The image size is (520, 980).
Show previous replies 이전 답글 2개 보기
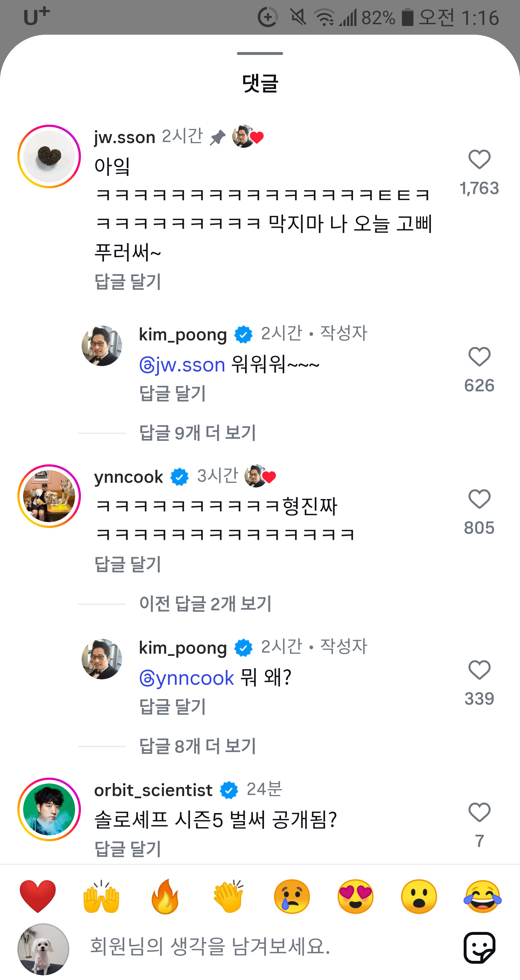[205, 604]
